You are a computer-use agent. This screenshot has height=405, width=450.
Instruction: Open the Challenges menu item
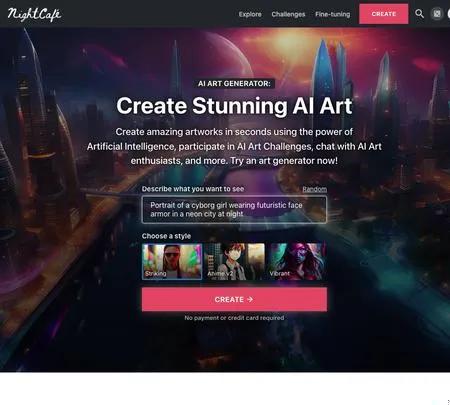(x=288, y=14)
